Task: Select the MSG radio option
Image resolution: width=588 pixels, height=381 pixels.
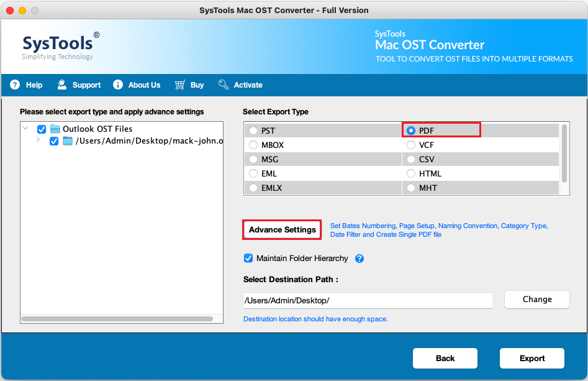Action: pyautogui.click(x=253, y=159)
